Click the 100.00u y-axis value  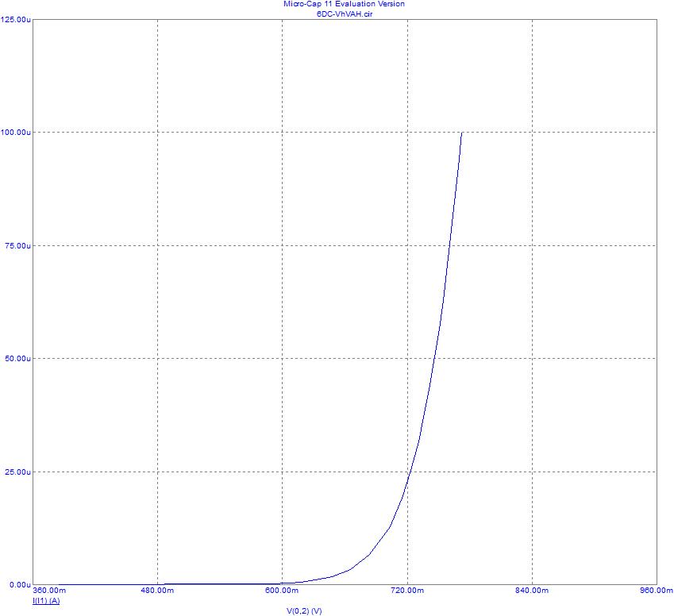pos(15,133)
